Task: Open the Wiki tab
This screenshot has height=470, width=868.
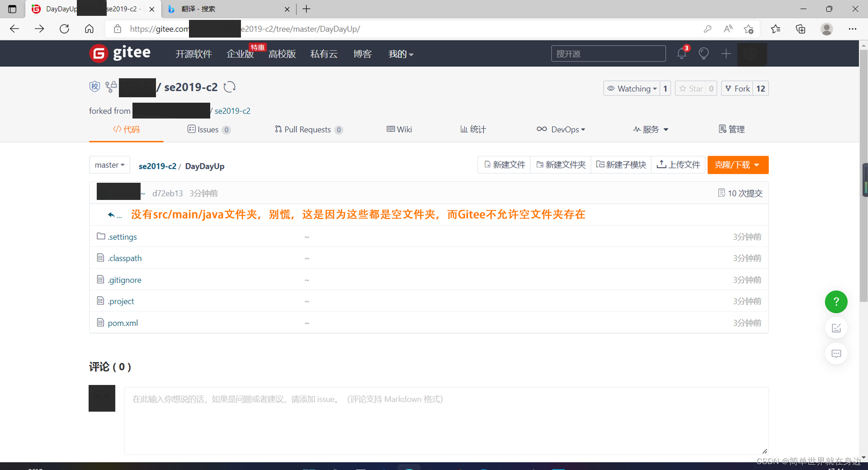Action: click(399, 129)
